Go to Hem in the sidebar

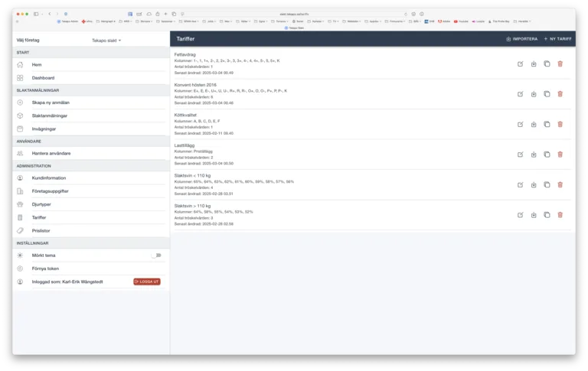[91, 65]
